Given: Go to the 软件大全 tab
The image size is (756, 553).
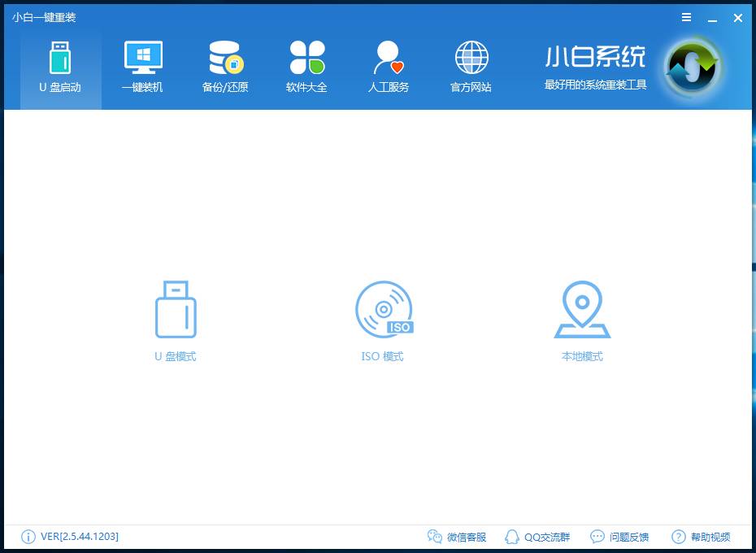Looking at the screenshot, I should [x=306, y=69].
